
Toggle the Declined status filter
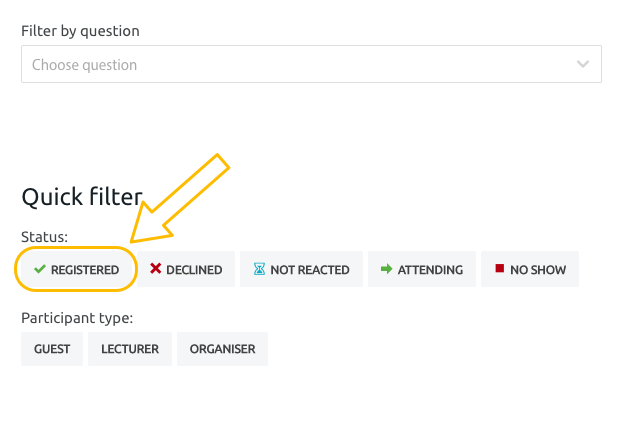coord(187,270)
